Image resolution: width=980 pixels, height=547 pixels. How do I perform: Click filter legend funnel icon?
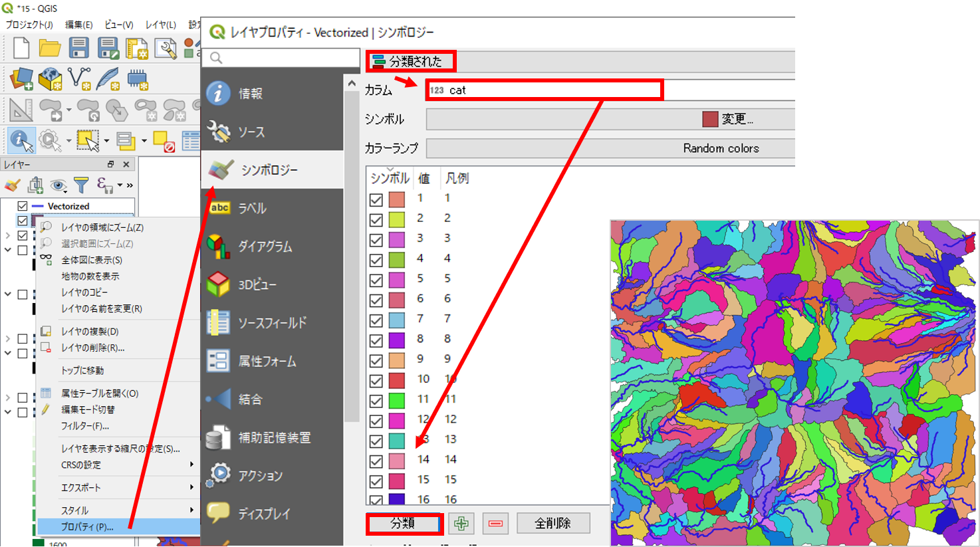click(x=81, y=185)
